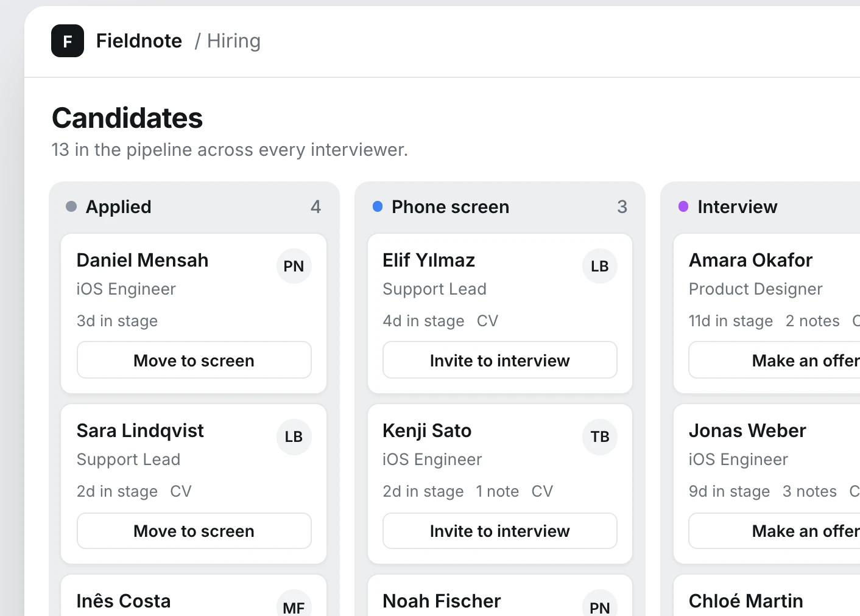Image resolution: width=860 pixels, height=616 pixels.
Task: Open the LB avatar on Elif Yılmaz's card
Action: pos(600,266)
